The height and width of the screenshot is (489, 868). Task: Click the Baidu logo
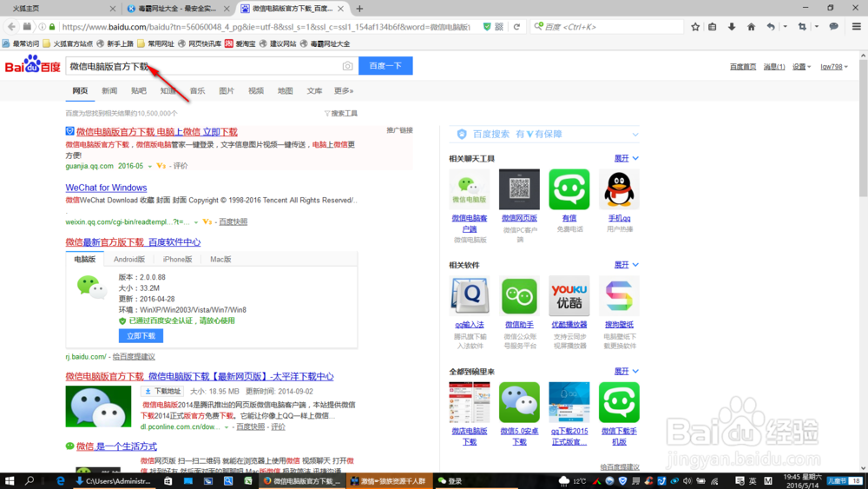coord(33,66)
